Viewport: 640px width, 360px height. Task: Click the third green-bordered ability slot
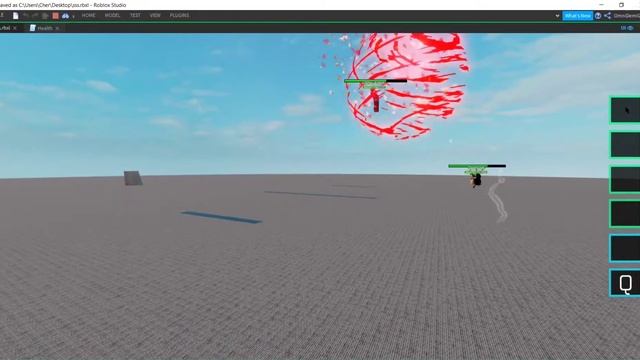(x=625, y=179)
